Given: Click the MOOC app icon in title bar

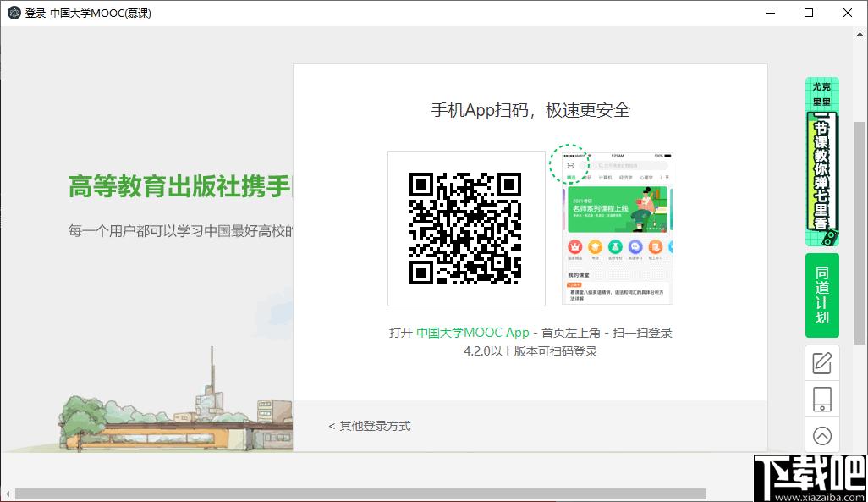Looking at the screenshot, I should tap(14, 13).
